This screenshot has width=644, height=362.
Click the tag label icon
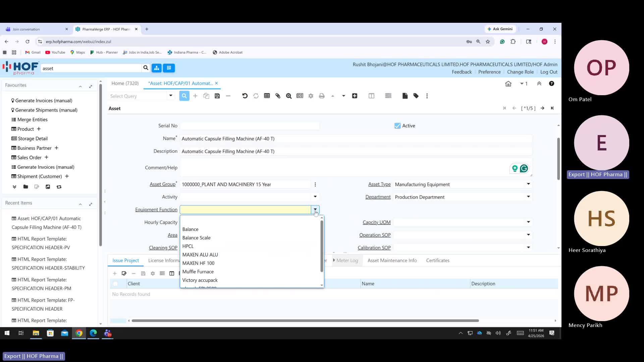416,96
